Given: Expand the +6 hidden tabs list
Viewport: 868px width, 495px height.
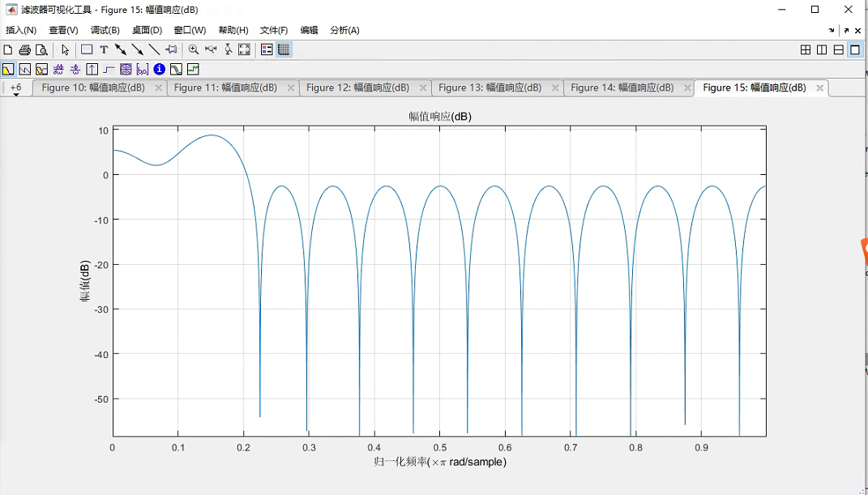Looking at the screenshot, I should click(16, 88).
